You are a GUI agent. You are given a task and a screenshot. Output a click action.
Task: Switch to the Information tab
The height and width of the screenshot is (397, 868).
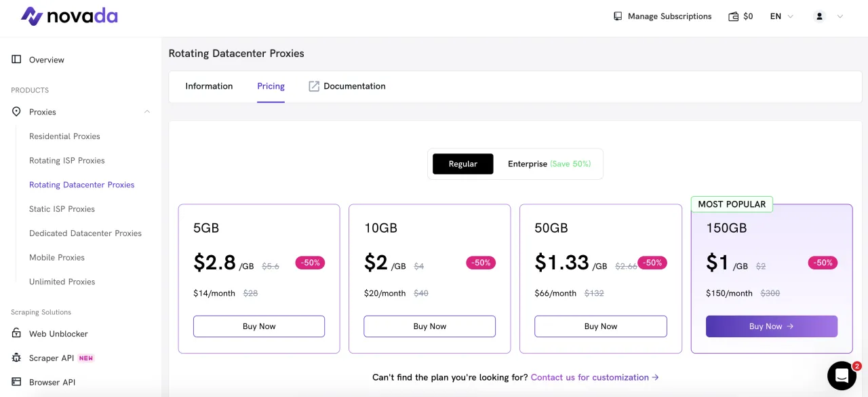coord(209,86)
